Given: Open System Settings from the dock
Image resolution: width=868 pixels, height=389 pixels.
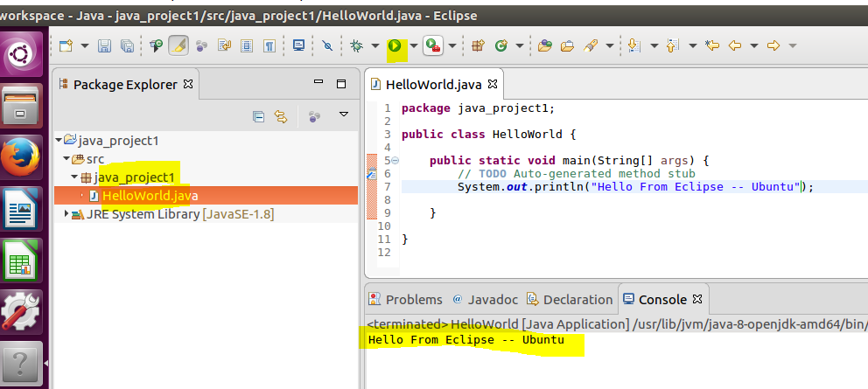Looking at the screenshot, I should click(21, 311).
